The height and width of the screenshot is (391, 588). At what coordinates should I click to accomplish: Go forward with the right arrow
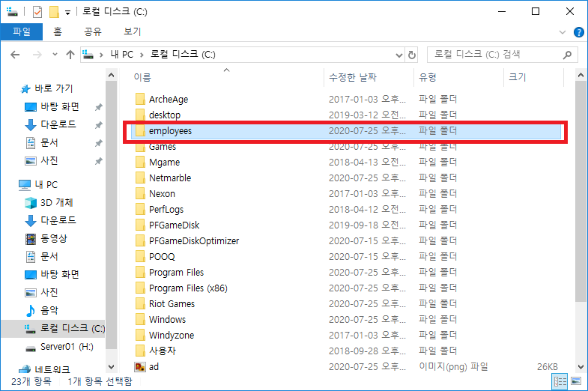point(37,55)
